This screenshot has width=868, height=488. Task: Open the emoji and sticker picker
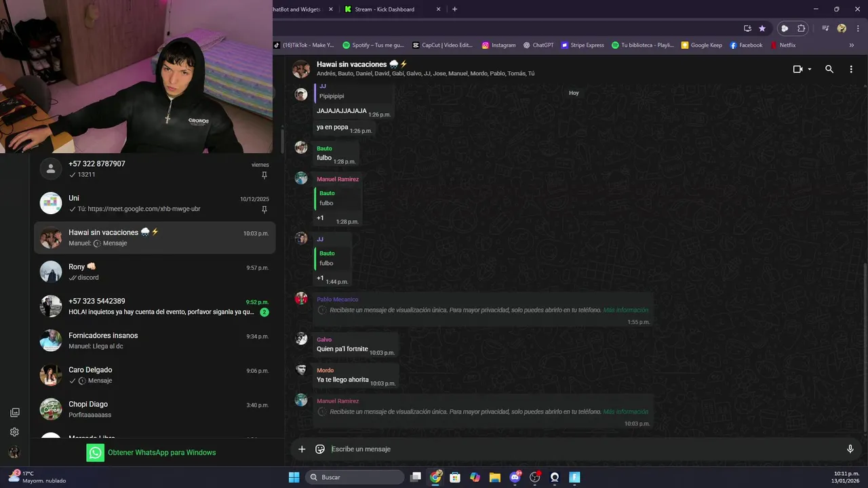[320, 449]
